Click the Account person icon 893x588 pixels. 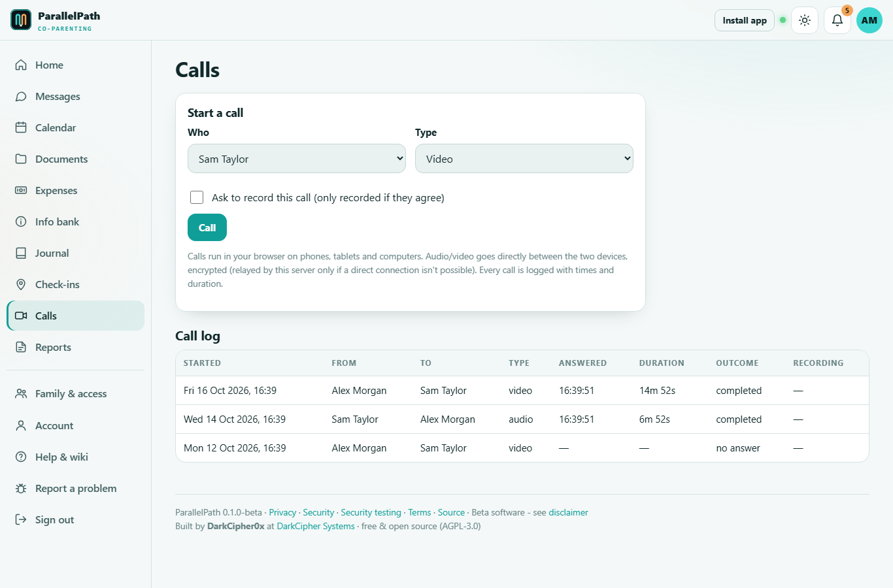[21, 425]
